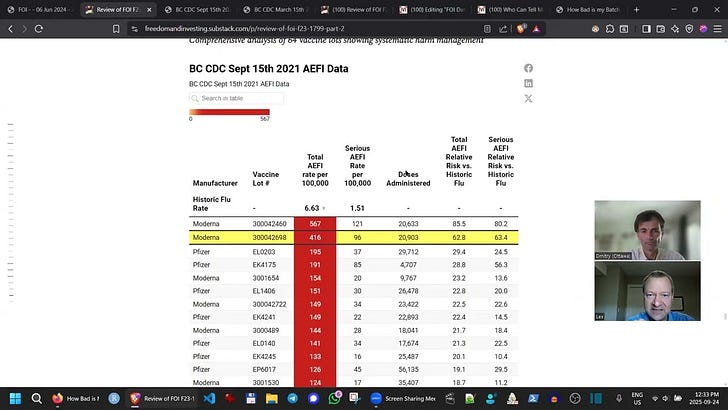Open WhatsApp from taskbar

pos(334,398)
